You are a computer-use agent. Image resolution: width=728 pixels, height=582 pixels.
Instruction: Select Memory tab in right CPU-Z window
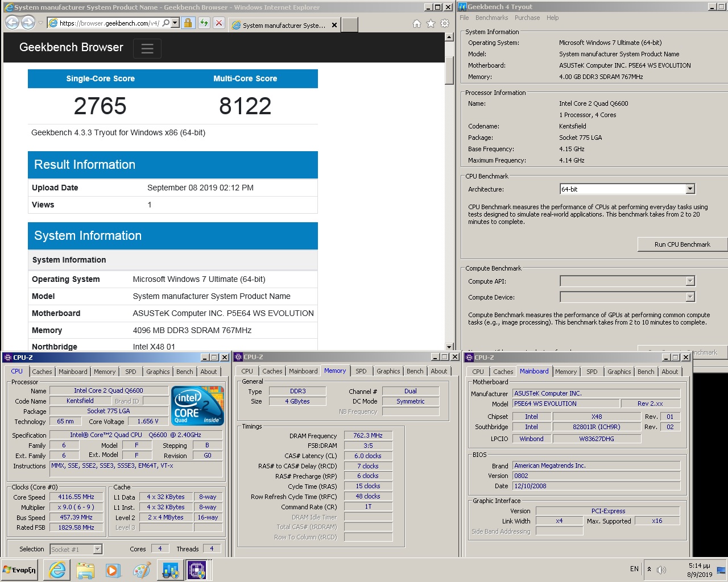point(566,372)
